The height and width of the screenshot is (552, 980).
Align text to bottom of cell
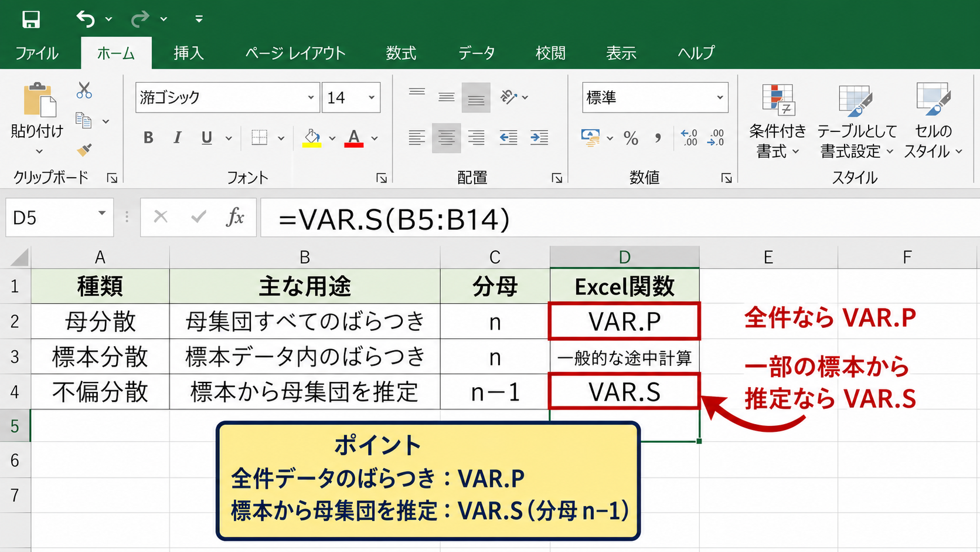pyautogui.click(x=476, y=97)
